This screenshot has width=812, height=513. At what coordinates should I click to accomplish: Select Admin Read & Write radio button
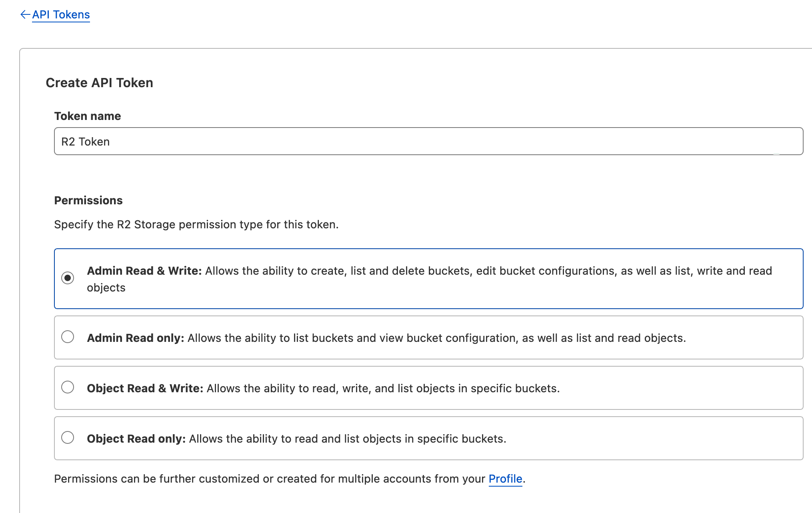pyautogui.click(x=68, y=278)
